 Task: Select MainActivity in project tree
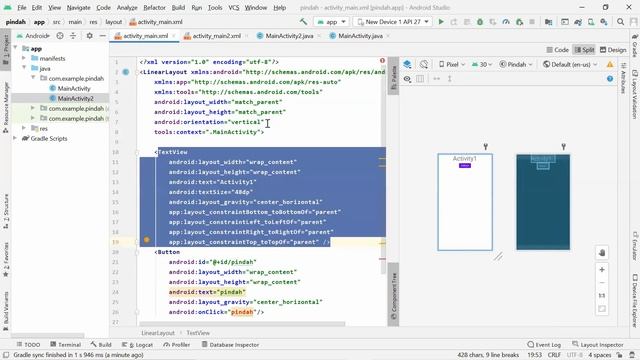[x=74, y=88]
